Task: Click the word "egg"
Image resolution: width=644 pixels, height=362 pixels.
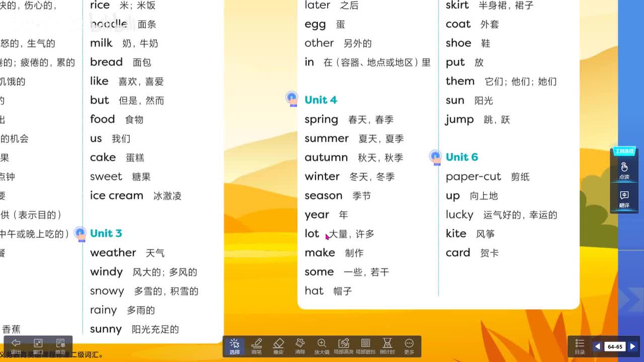Action: coord(315,25)
